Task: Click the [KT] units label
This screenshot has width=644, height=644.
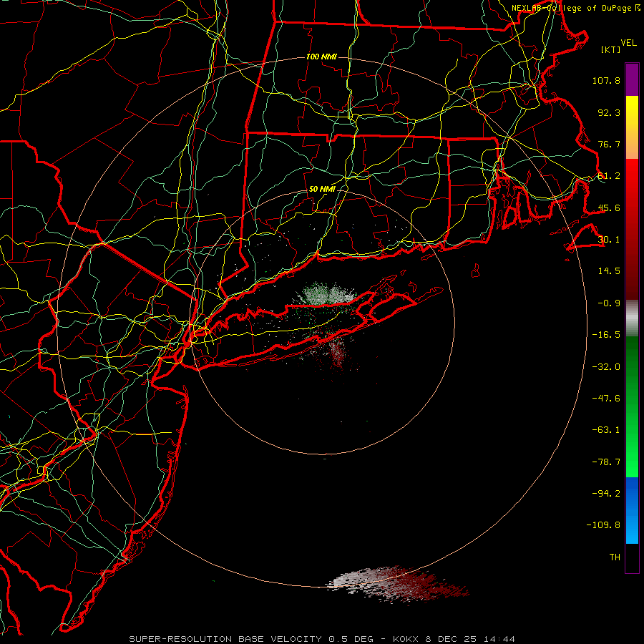Action: pyautogui.click(x=611, y=49)
